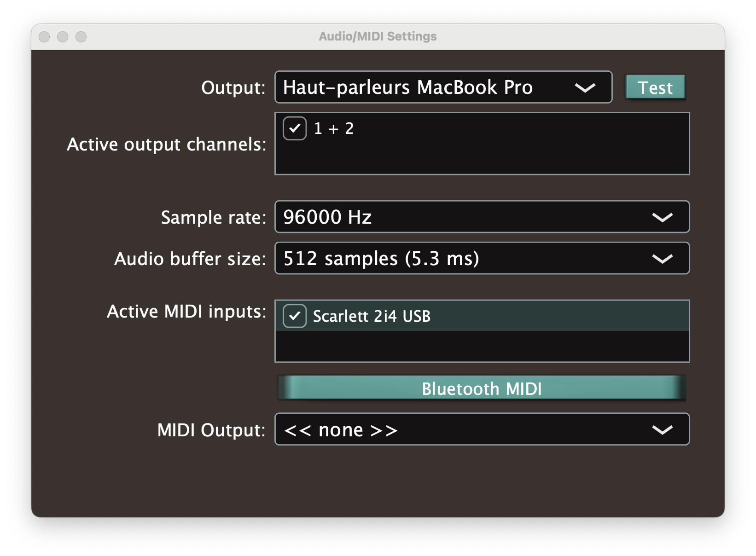Click the Audio/MIDI Settings title bar text
The width and height of the screenshot is (756, 556).
[378, 36]
